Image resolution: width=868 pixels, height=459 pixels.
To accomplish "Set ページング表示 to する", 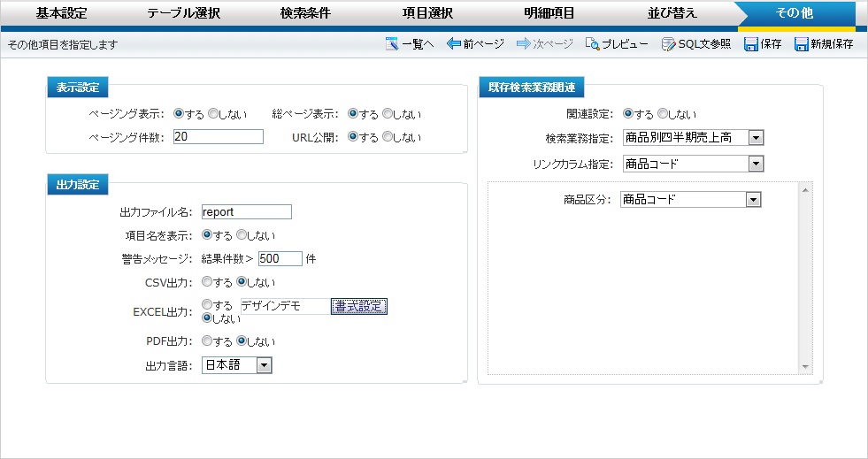I will [x=178, y=113].
